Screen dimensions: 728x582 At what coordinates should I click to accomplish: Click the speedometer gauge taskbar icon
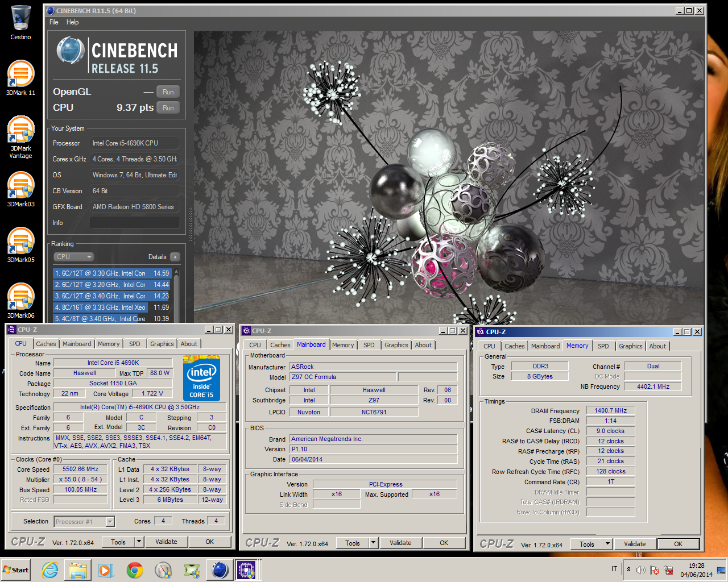click(163, 570)
